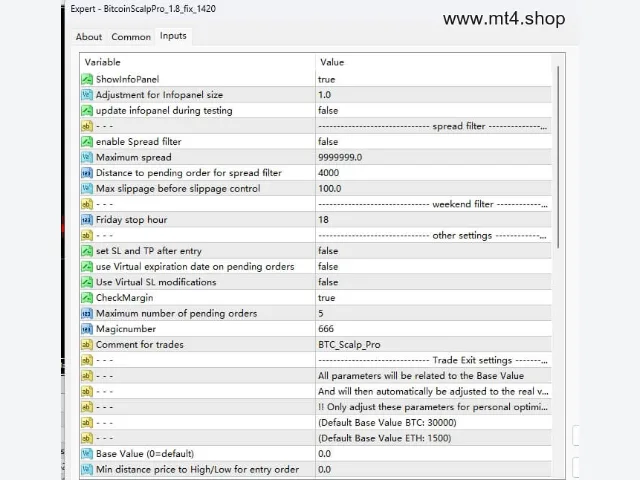Click the CheckMargin boolean icon
The image size is (640, 480).
click(87, 298)
